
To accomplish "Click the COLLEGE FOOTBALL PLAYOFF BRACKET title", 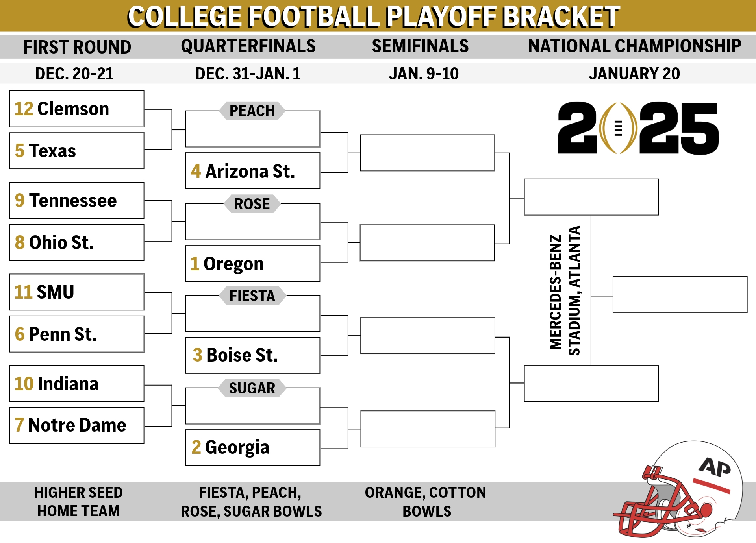I will click(x=374, y=17).
